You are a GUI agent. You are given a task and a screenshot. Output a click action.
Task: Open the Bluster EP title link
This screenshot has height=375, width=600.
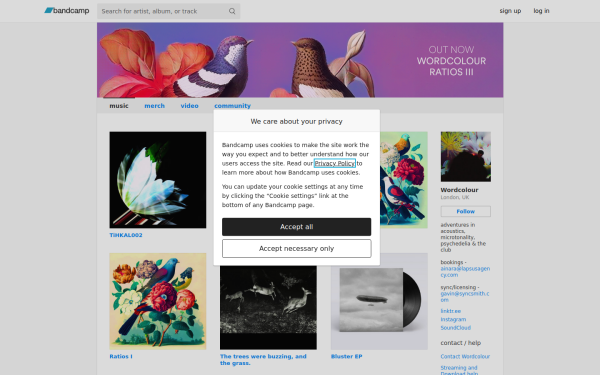tap(347, 356)
